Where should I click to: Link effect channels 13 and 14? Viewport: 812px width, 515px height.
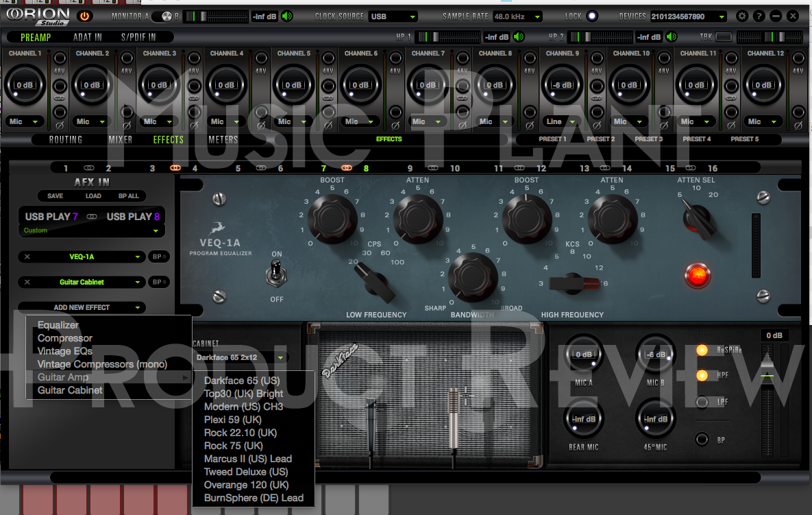[x=604, y=168]
